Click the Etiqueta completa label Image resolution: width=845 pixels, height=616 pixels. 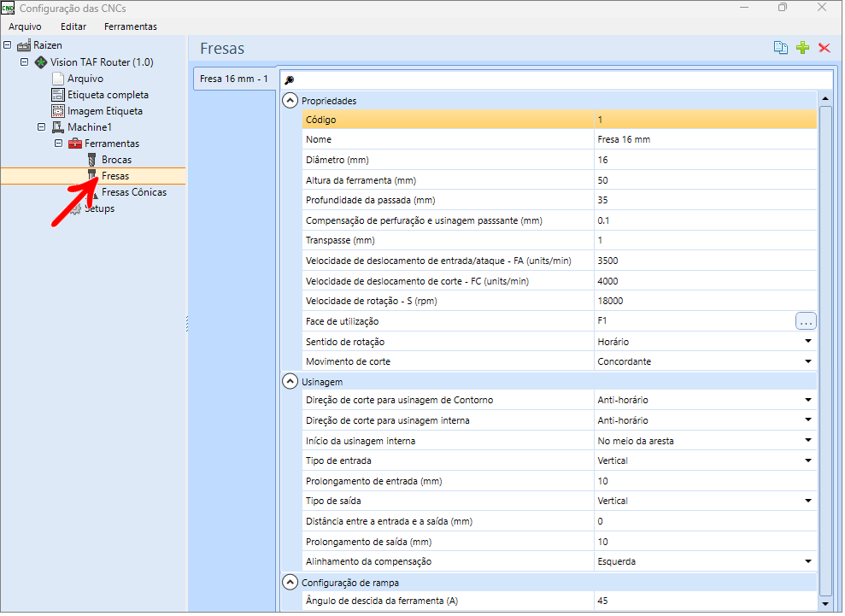coord(108,95)
